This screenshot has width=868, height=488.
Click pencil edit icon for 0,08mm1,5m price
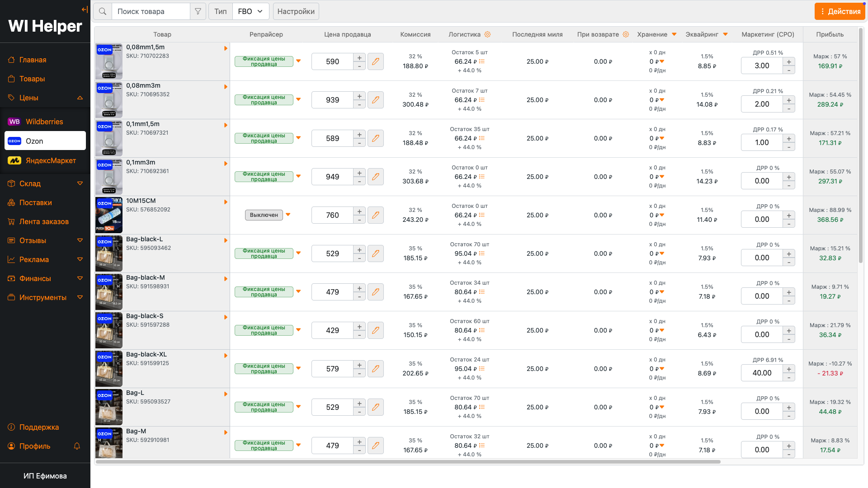[x=375, y=61]
